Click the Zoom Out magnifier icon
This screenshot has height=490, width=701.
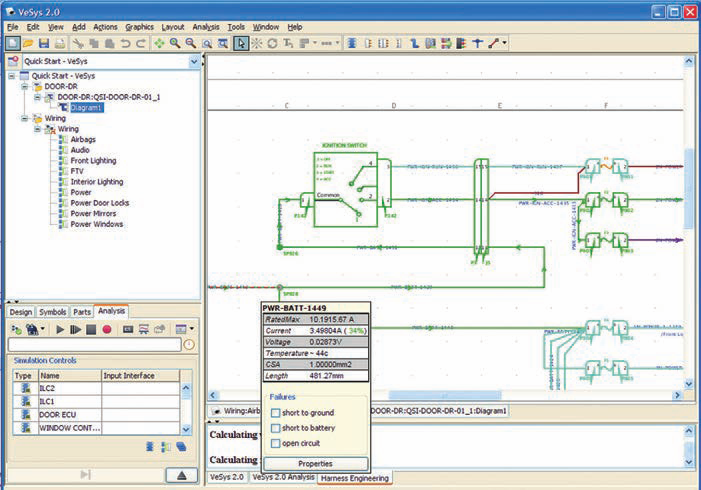click(191, 43)
